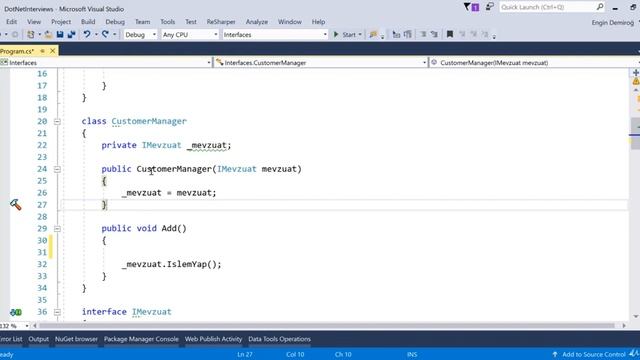640x360 pixels.
Task: Open the Edit menu
Action: [x=11, y=22]
